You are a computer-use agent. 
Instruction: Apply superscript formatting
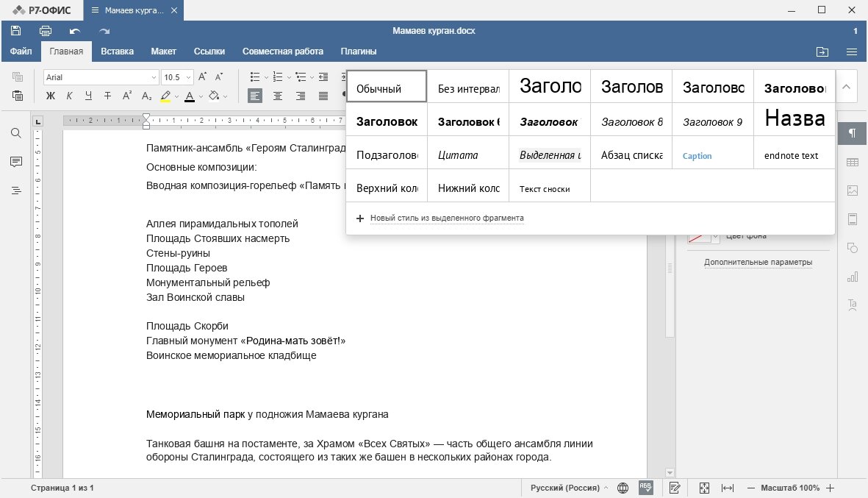point(126,96)
